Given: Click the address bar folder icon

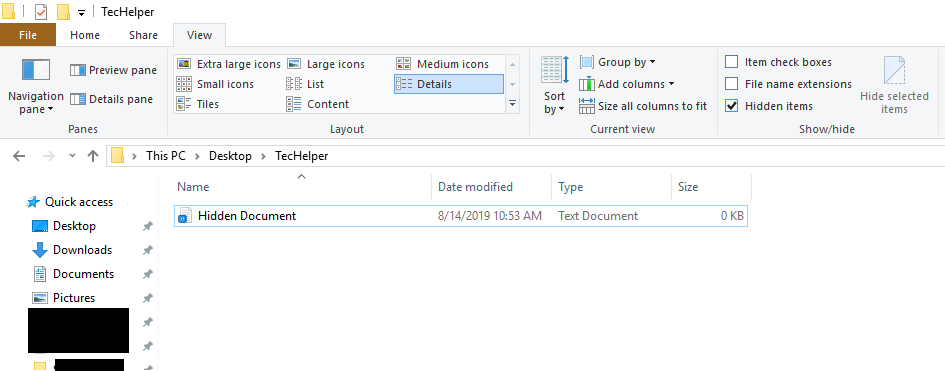Looking at the screenshot, I should tap(118, 156).
